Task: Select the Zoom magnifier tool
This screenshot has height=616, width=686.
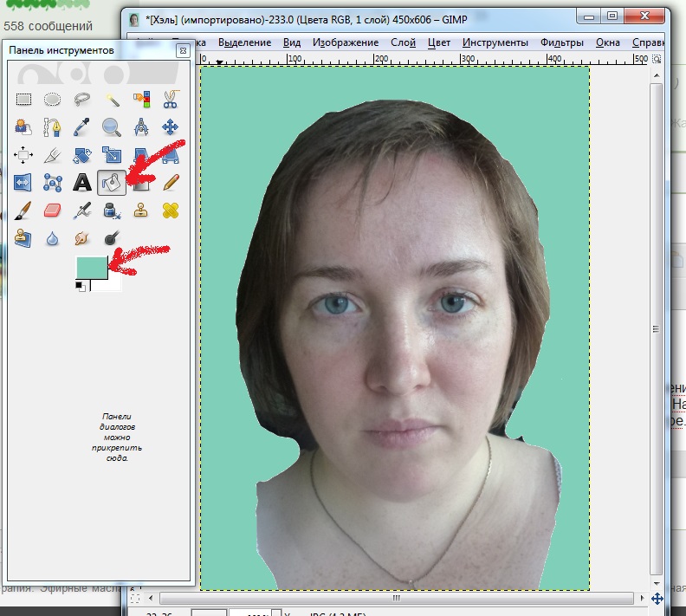Action: pos(112,127)
